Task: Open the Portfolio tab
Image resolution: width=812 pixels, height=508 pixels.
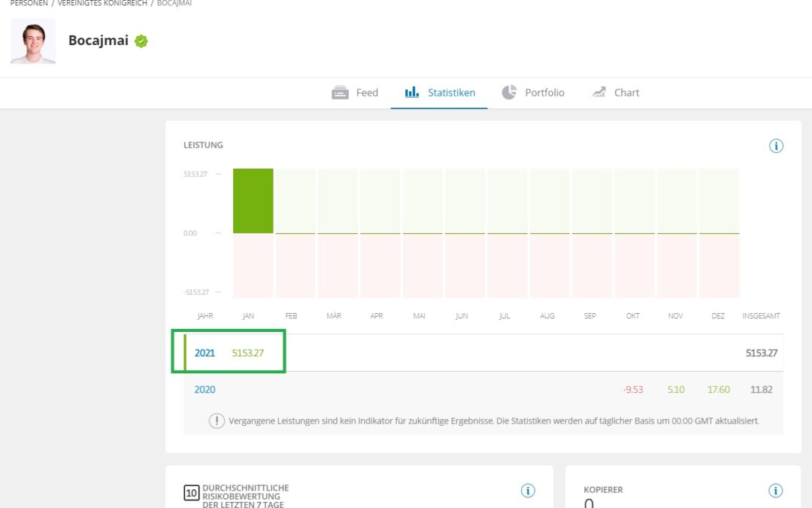Action: pyautogui.click(x=533, y=93)
